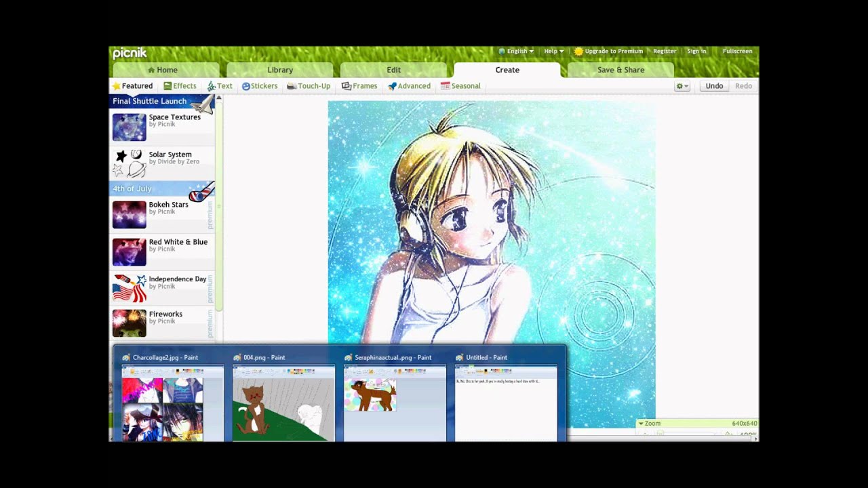Switch to 004.png Paint window preview
The image size is (868, 488).
pyautogui.click(x=283, y=403)
